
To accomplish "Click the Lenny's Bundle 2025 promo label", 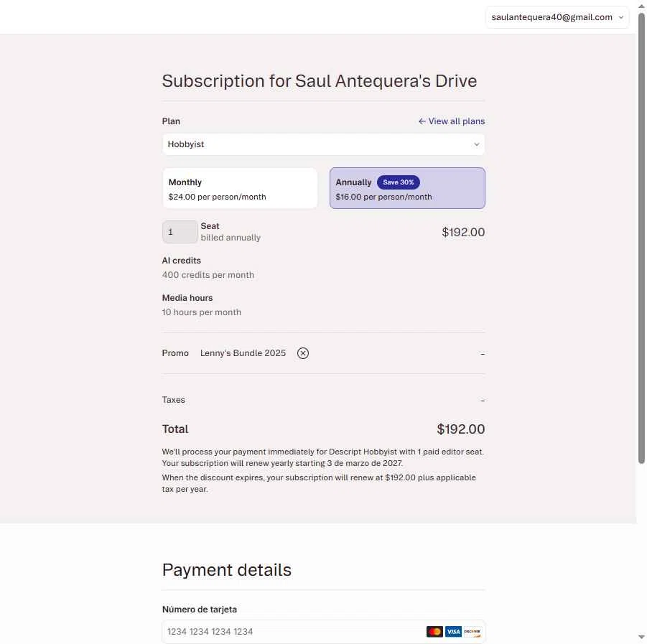I will (243, 353).
